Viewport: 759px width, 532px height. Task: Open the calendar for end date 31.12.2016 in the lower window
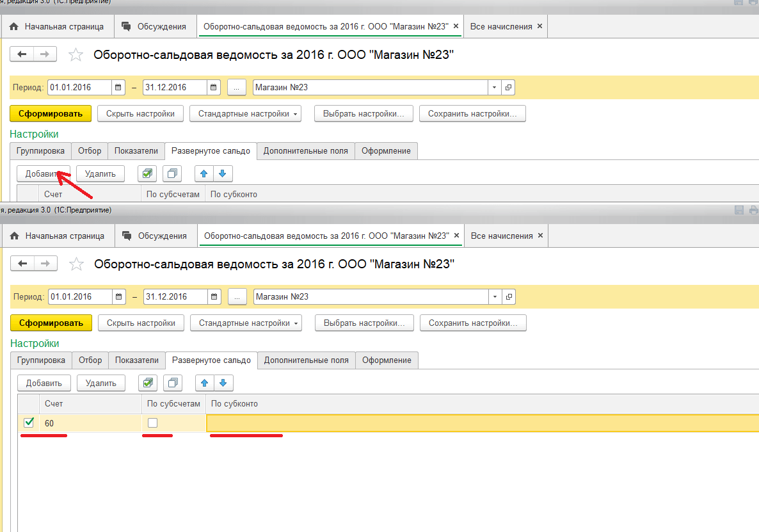tap(214, 297)
